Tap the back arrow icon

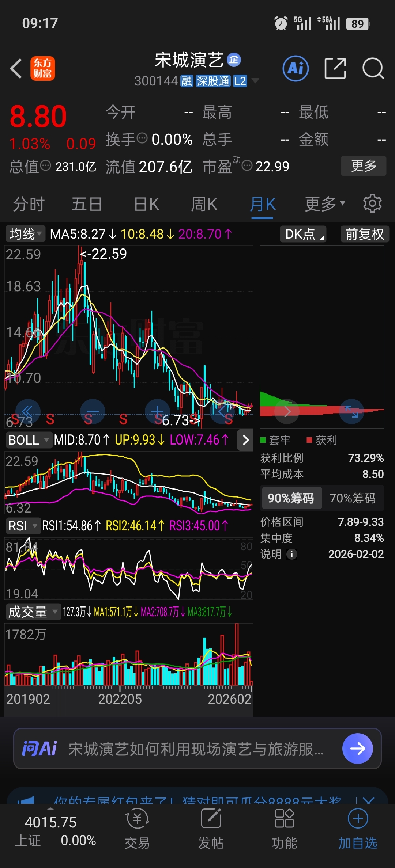pyautogui.click(x=16, y=68)
